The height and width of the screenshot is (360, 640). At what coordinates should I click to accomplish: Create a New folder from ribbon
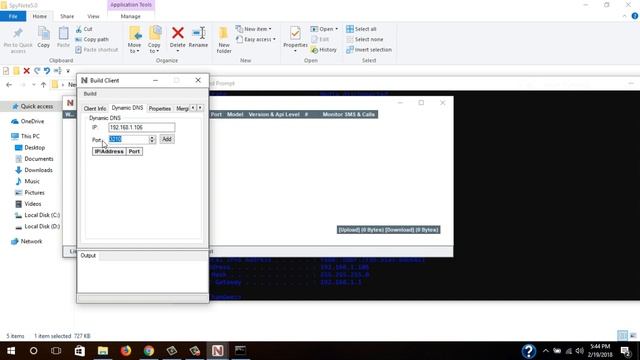(224, 40)
